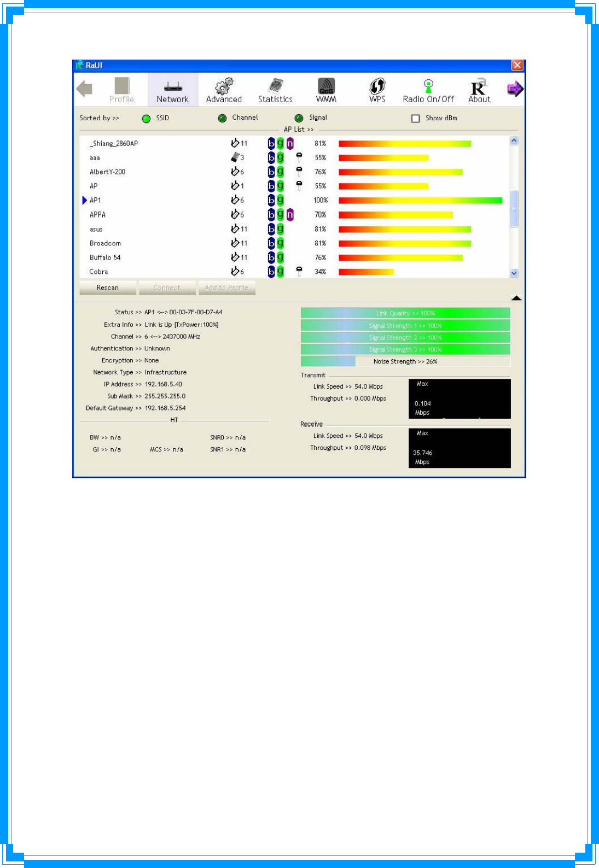Enable the Show dBm checkbox

(416, 118)
